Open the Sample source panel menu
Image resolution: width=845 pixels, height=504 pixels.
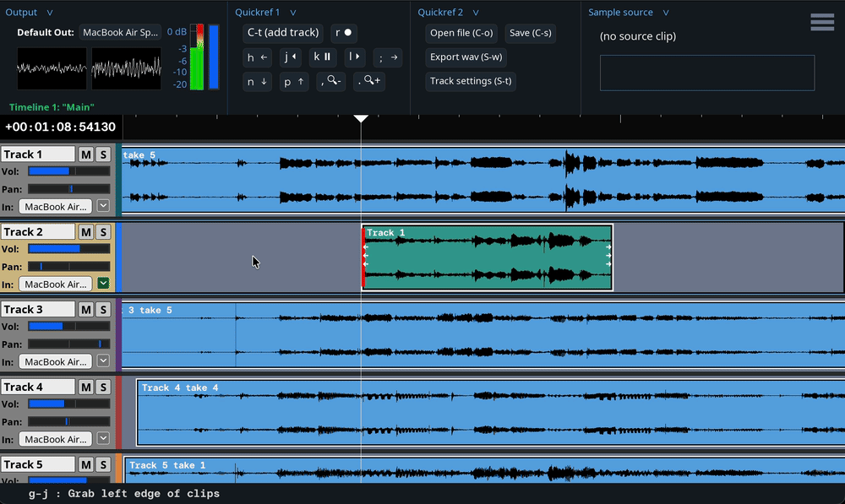pos(666,13)
